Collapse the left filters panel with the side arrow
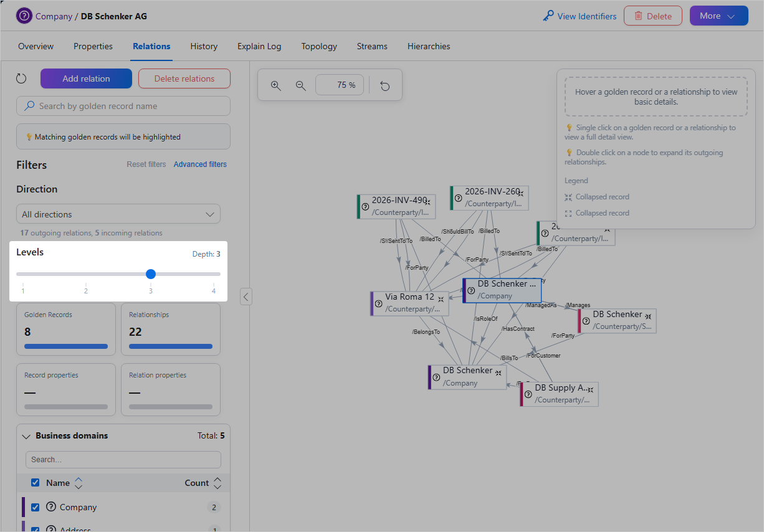 [x=246, y=297]
